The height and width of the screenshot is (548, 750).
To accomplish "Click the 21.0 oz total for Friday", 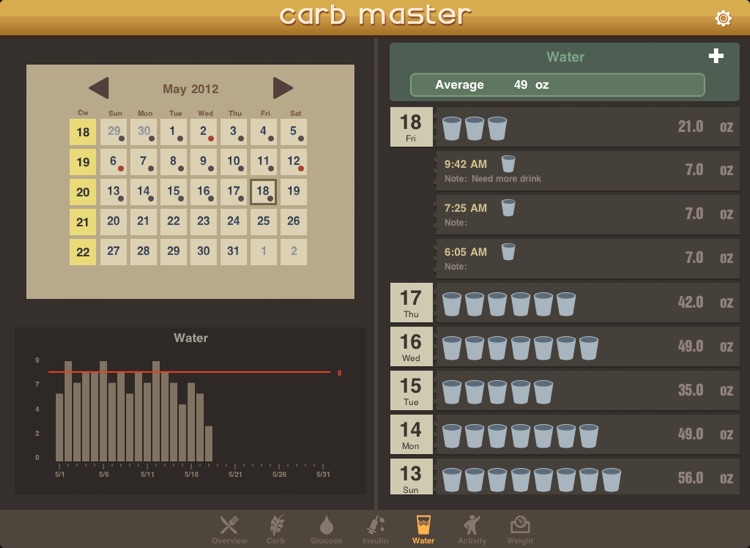I will tap(705, 127).
